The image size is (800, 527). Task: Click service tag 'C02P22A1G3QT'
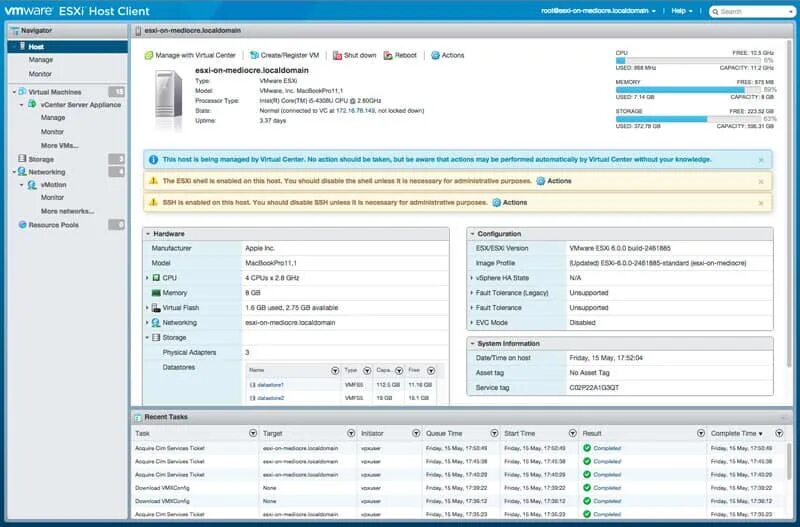(x=594, y=388)
